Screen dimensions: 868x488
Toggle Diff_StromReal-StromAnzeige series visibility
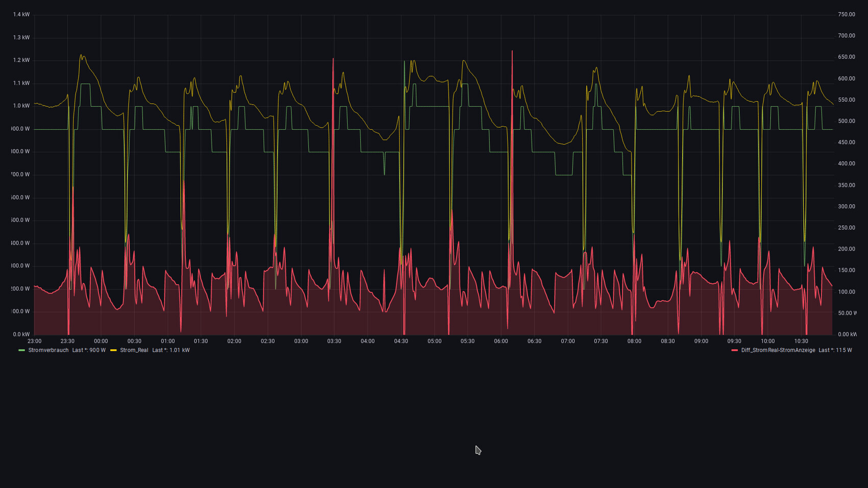(x=778, y=350)
